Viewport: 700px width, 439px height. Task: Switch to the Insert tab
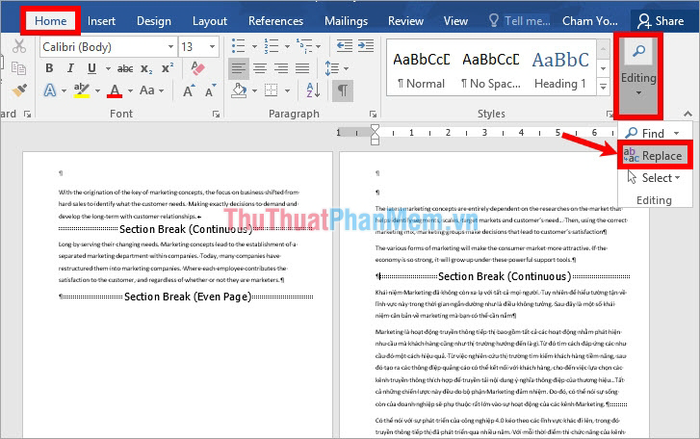tap(101, 20)
